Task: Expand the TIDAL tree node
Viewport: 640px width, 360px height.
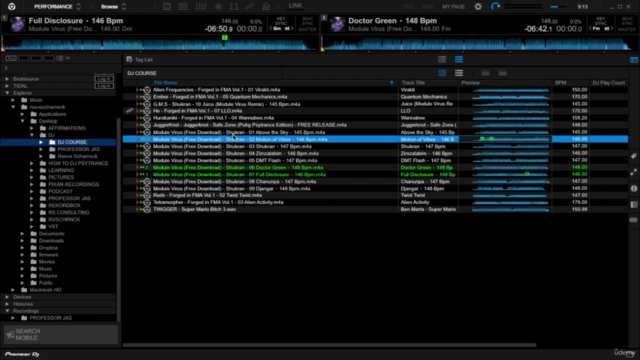Action: click(x=7, y=86)
